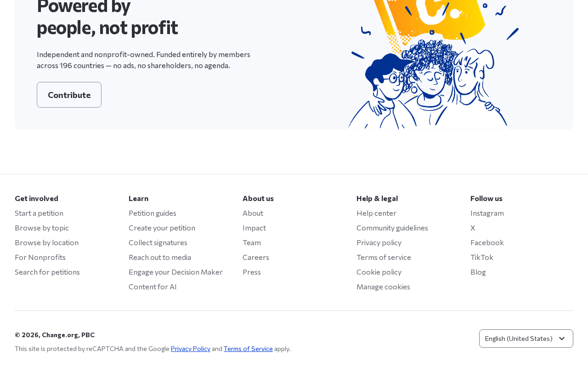Open Browse by location link

pos(46,242)
